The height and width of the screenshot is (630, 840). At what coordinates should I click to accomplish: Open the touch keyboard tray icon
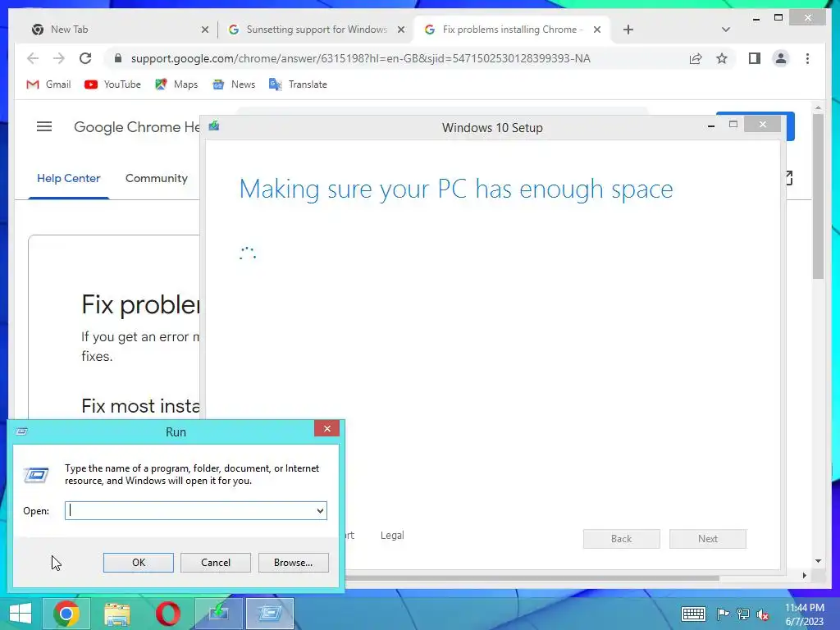click(693, 614)
